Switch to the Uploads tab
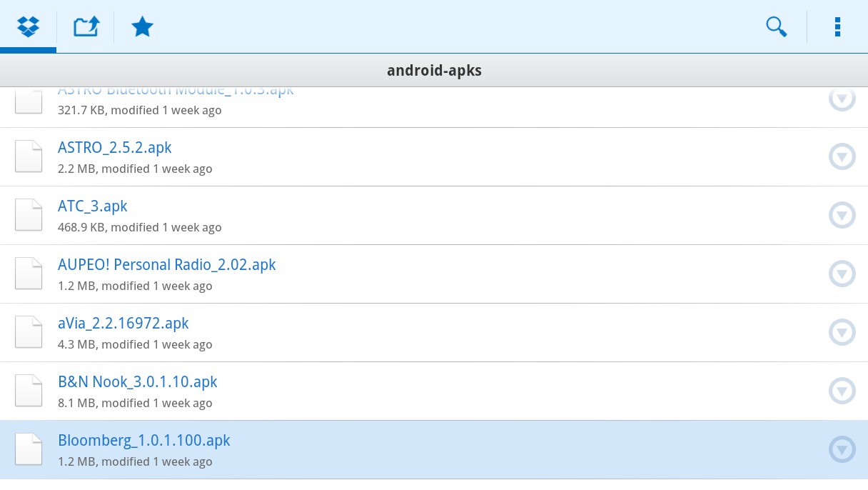 pos(86,27)
